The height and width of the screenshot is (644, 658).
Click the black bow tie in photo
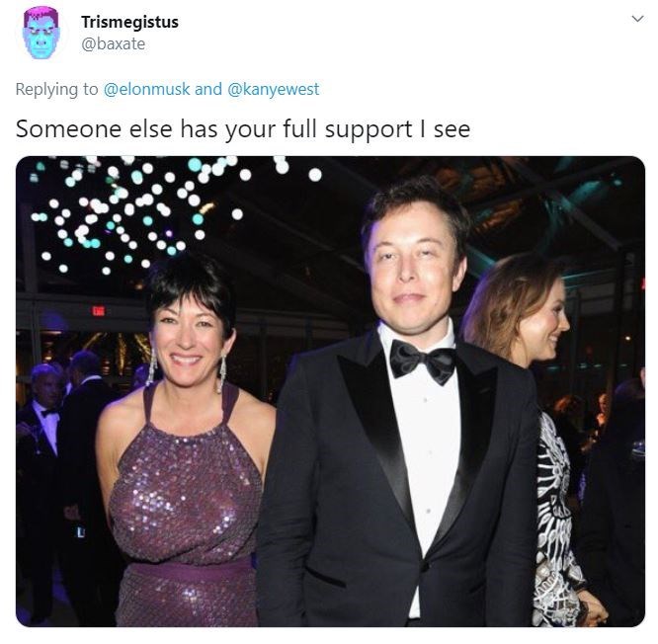(x=423, y=362)
